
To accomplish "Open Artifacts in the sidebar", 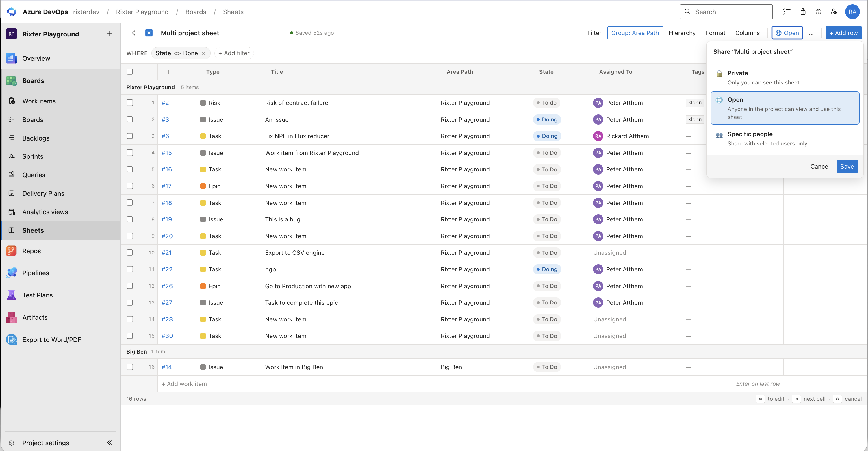I will tap(61, 317).
